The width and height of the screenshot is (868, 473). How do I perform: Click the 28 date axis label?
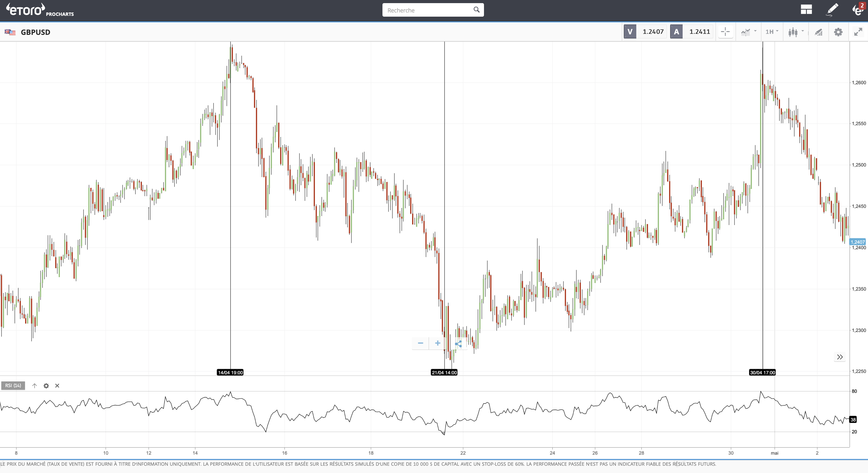(x=641, y=453)
